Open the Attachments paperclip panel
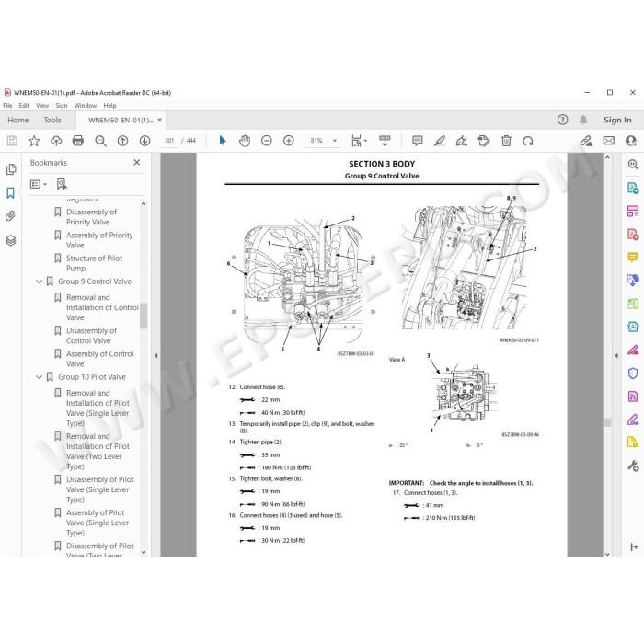The image size is (644, 644). 11,216
